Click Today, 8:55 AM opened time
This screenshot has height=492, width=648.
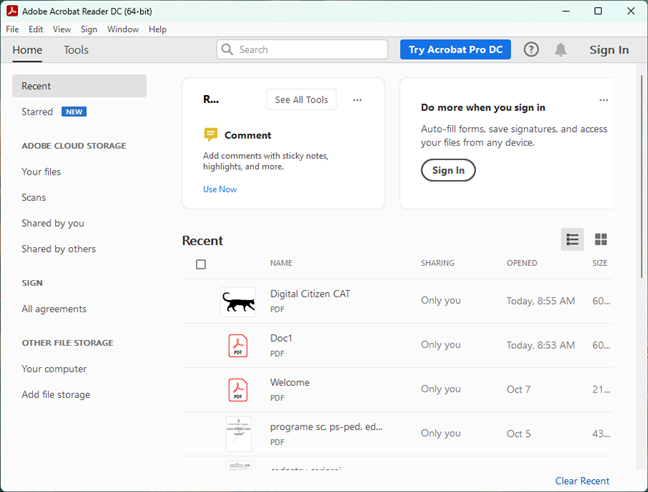(541, 301)
